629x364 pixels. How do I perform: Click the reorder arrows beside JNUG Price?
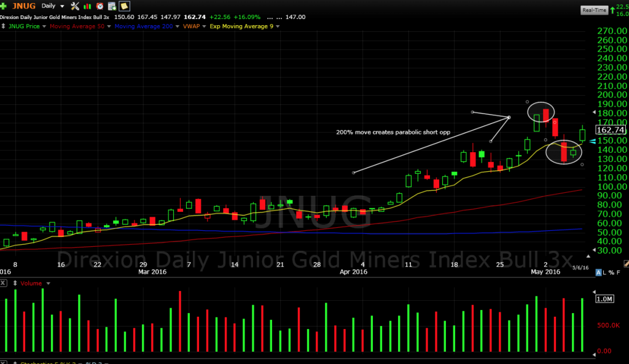point(3,26)
